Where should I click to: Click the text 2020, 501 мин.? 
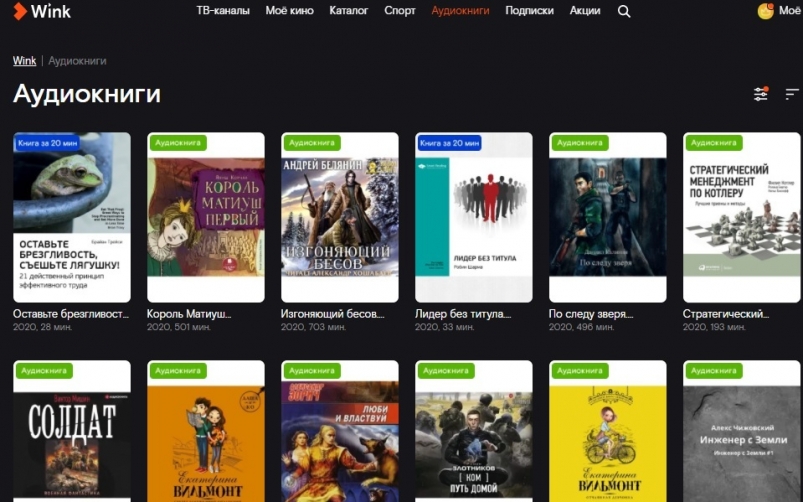click(179, 327)
